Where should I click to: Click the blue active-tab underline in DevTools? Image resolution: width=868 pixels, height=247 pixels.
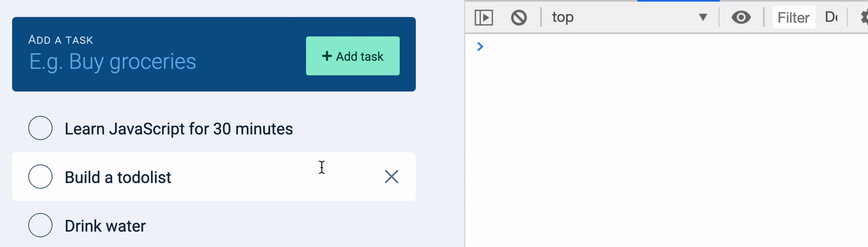678,1
